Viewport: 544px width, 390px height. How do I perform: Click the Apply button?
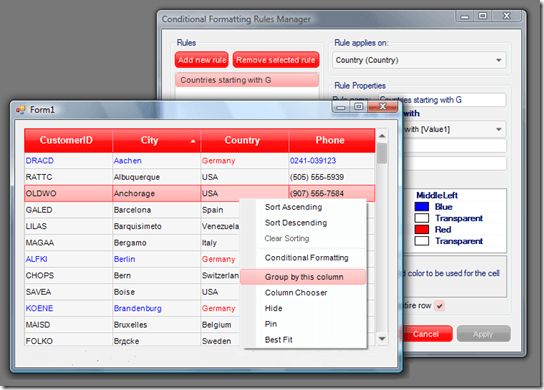(483, 334)
